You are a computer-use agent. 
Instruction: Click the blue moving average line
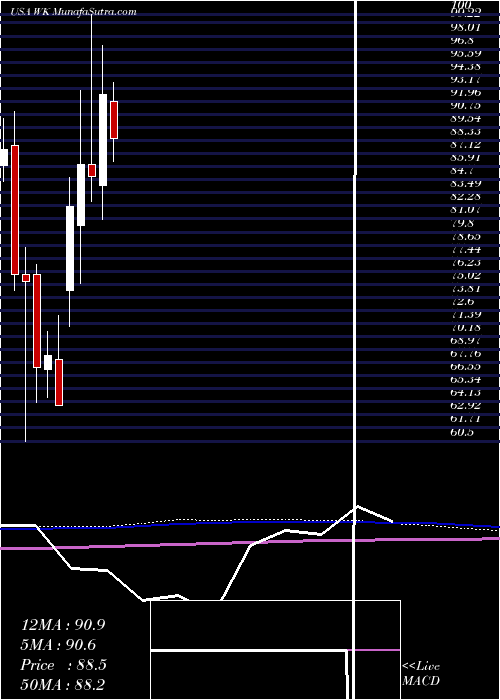click(250, 524)
